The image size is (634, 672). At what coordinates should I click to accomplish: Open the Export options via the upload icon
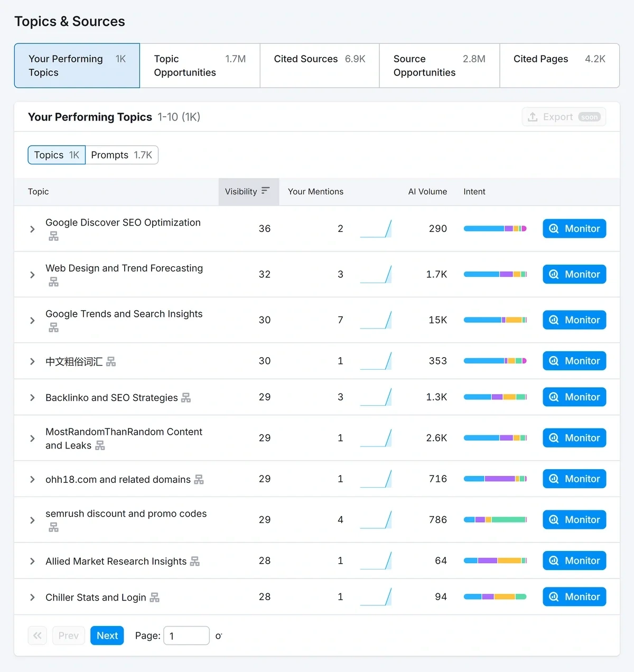pyautogui.click(x=533, y=117)
